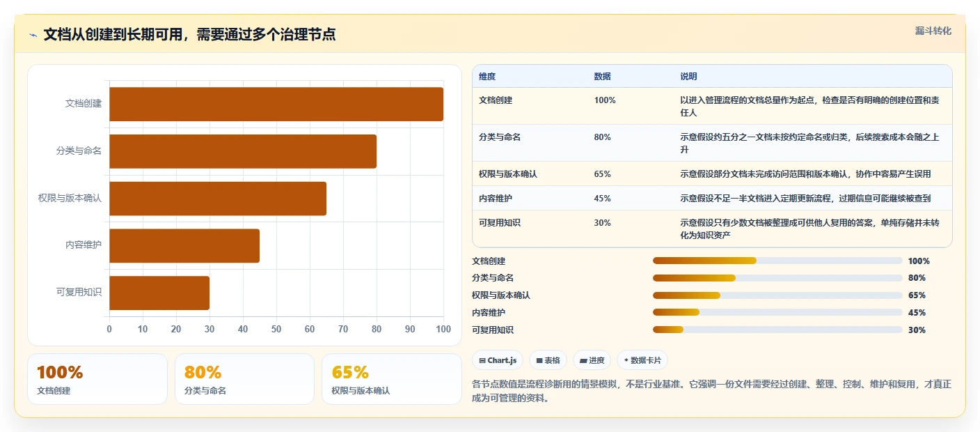Click the 可复用知识 bar in the chart
This screenshot has width=980, height=432.
159,293
